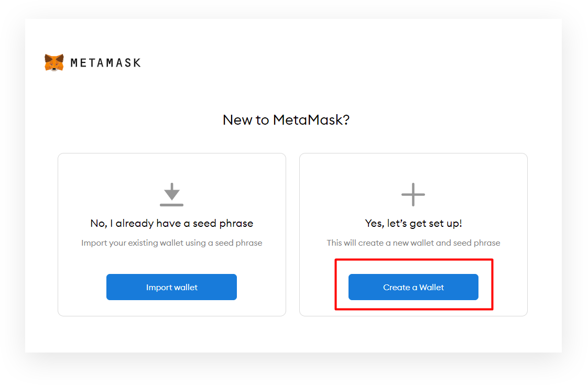Click the new wallet and seed phrase caption
Viewport: 588px width, 385px height.
(x=413, y=243)
